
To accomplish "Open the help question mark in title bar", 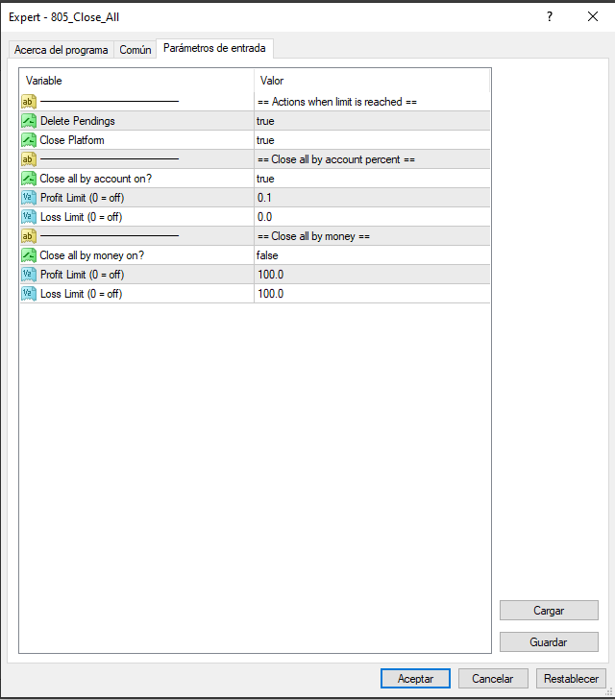I will coord(550,17).
